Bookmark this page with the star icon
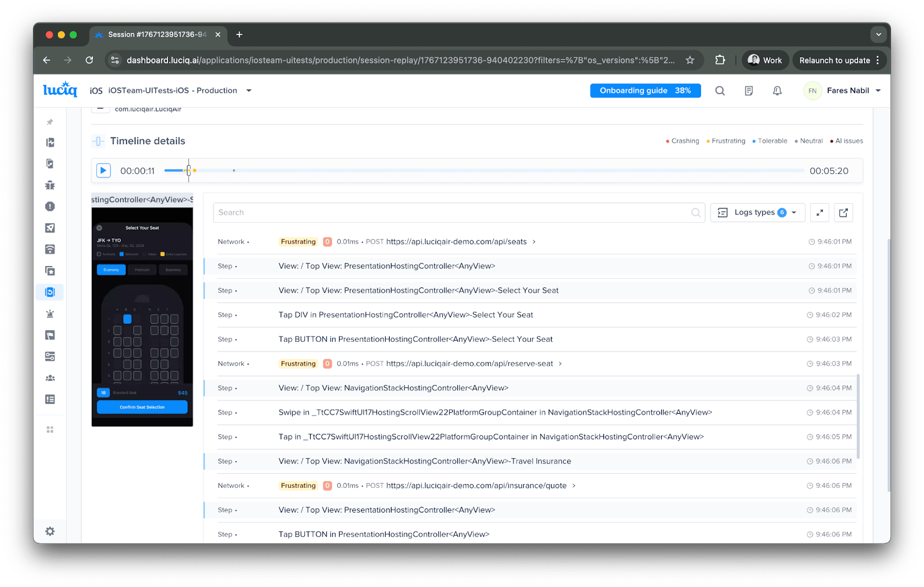Image resolution: width=924 pixels, height=587 pixels. point(690,60)
